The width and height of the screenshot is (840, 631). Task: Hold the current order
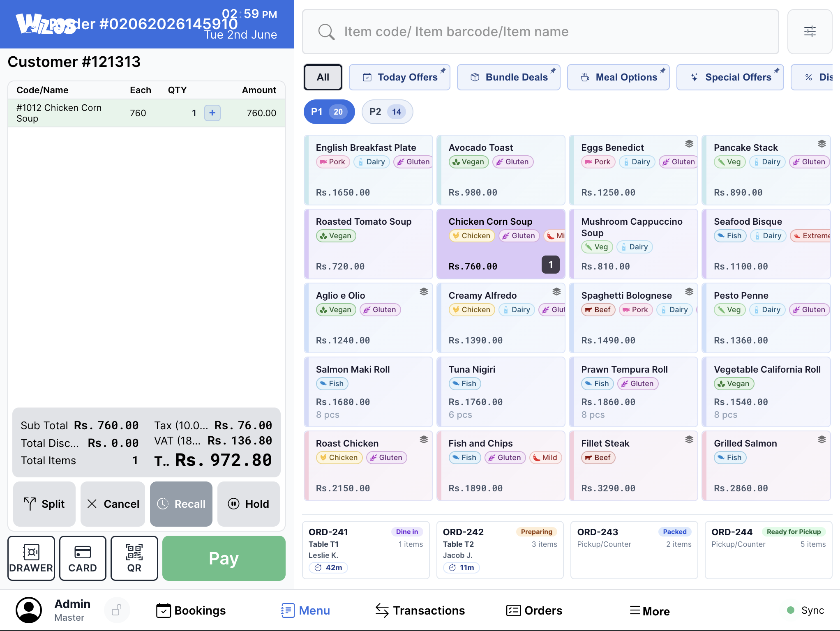click(x=249, y=504)
